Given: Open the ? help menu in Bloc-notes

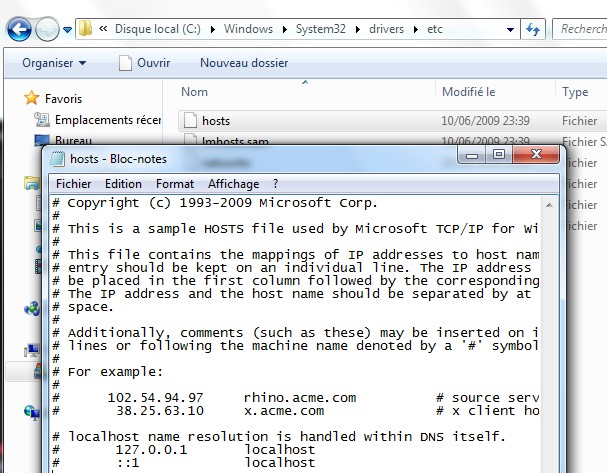Looking at the screenshot, I should [x=275, y=184].
